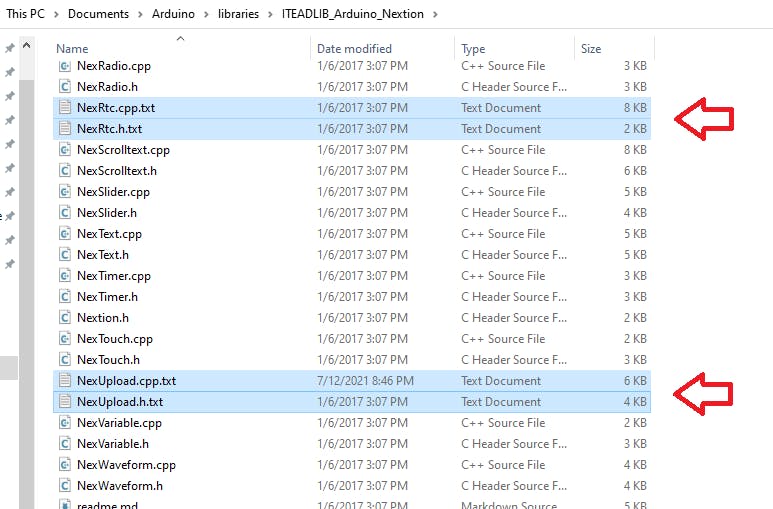Click the NexScrolltext.cpp file icon

click(x=65, y=150)
